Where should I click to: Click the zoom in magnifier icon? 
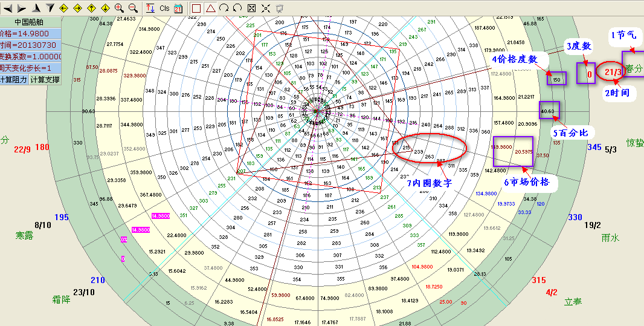click(x=119, y=8)
